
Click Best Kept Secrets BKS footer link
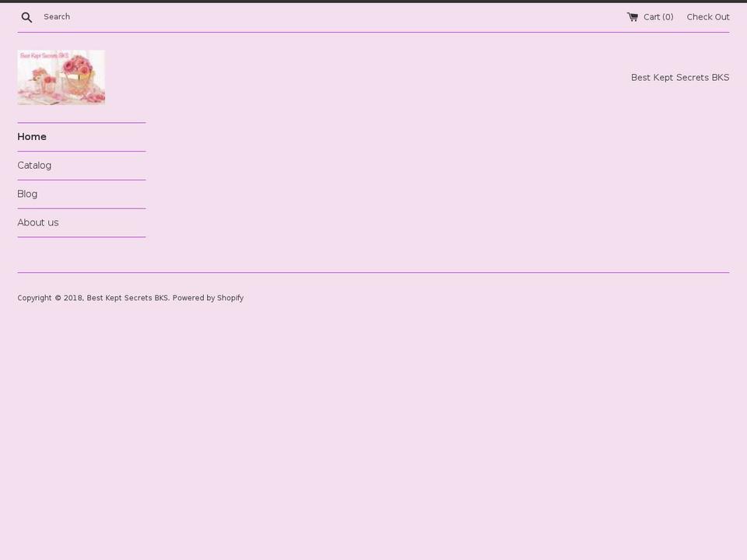point(127,298)
